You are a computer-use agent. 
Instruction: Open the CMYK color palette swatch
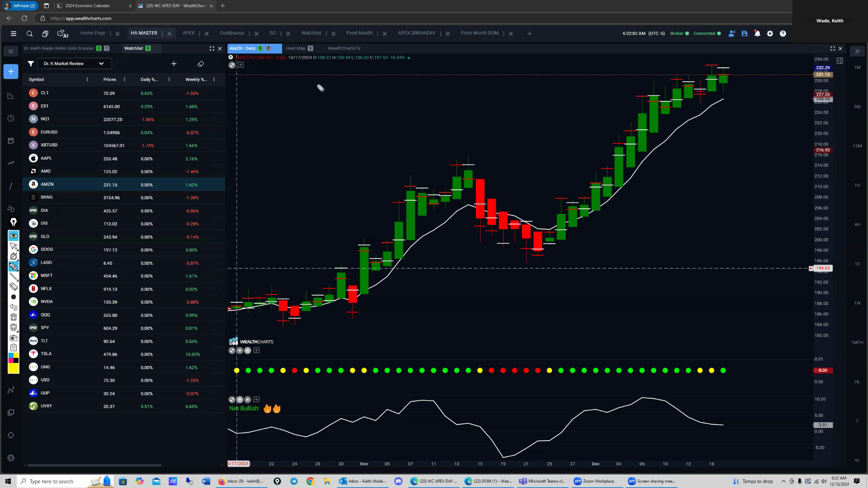(14, 358)
